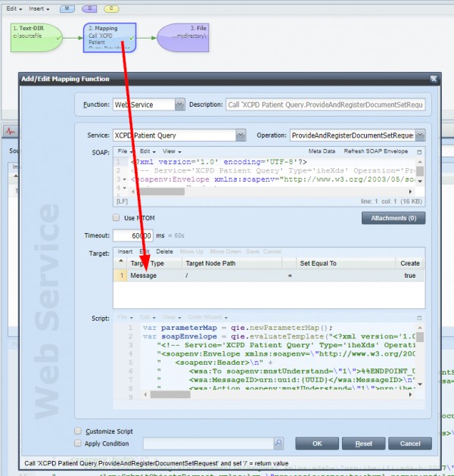
Task: Open the SOAP editor File menu
Action: tap(125, 151)
